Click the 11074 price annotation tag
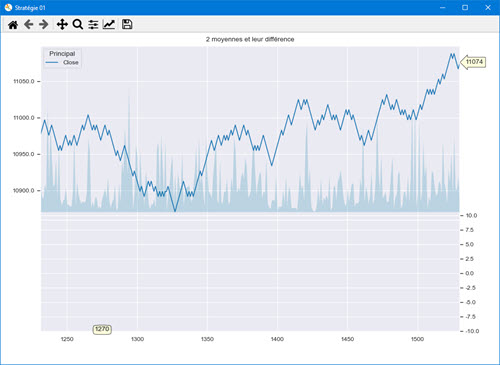This screenshot has height=365, width=500. 473,62
